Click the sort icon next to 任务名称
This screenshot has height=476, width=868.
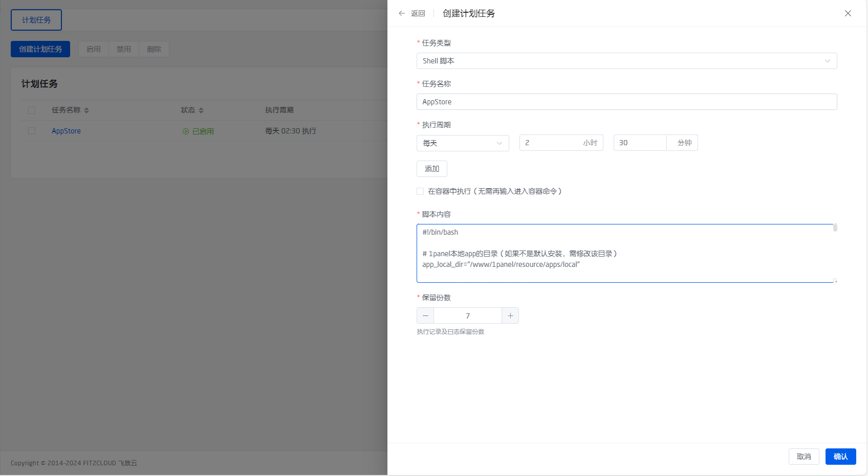(x=86, y=110)
